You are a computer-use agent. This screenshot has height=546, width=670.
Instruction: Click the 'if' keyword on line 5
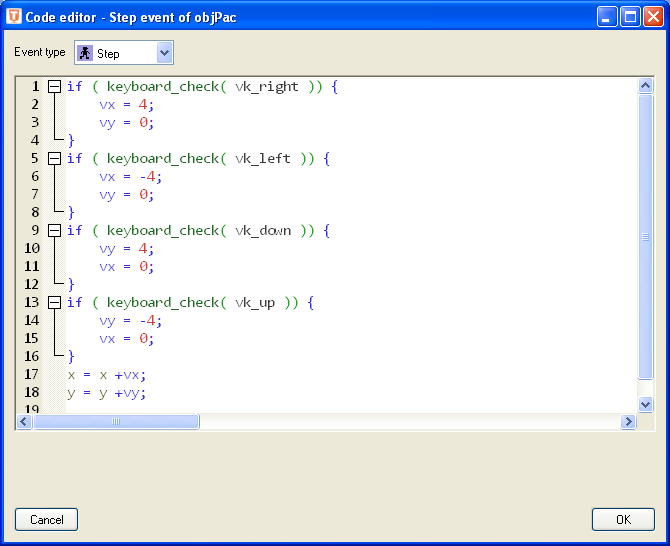(x=74, y=159)
